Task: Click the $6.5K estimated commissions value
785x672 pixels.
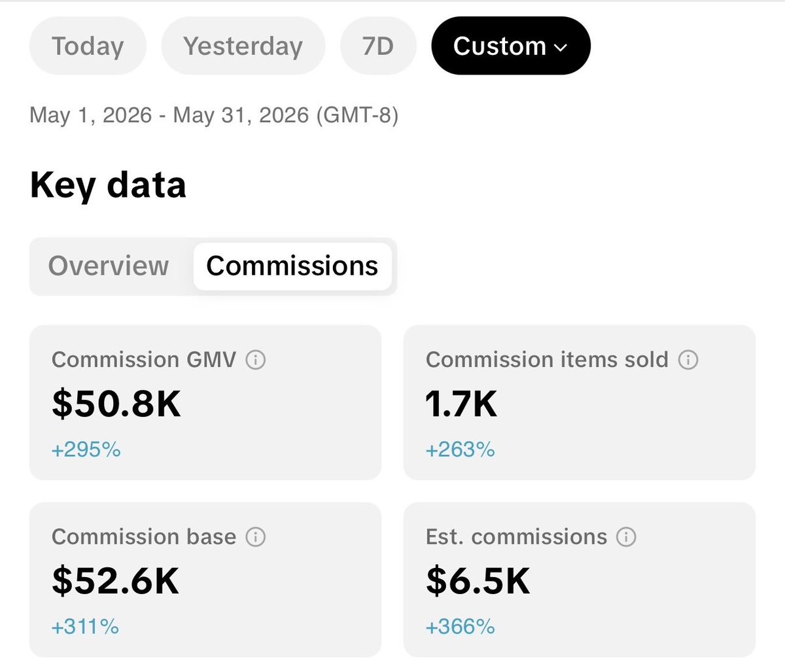Action: (x=478, y=581)
